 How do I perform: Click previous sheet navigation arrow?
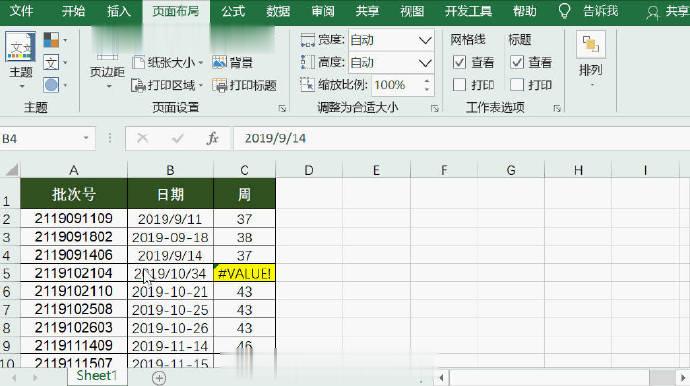[14, 378]
